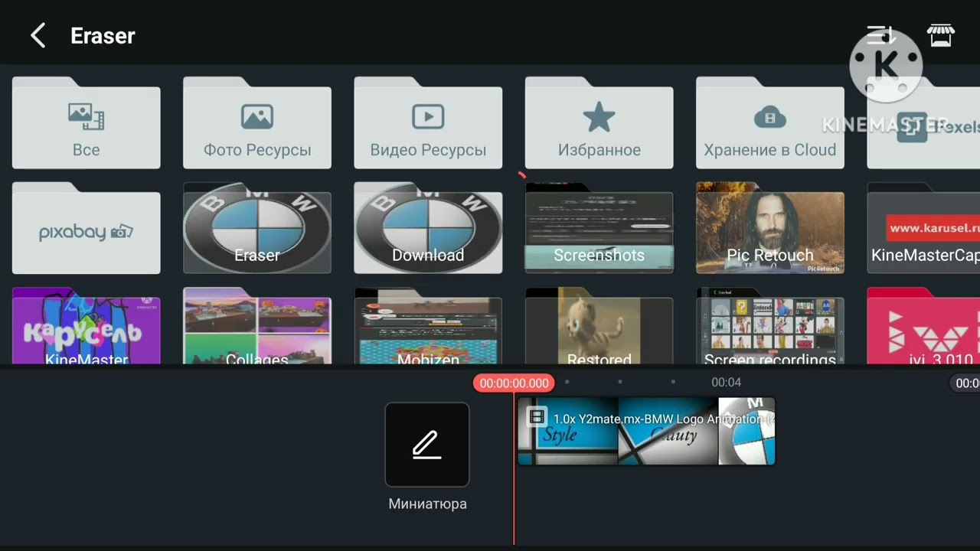Screen dimensions: 980x551
Task: Open the Collages folder
Action: pyautogui.click(x=257, y=326)
